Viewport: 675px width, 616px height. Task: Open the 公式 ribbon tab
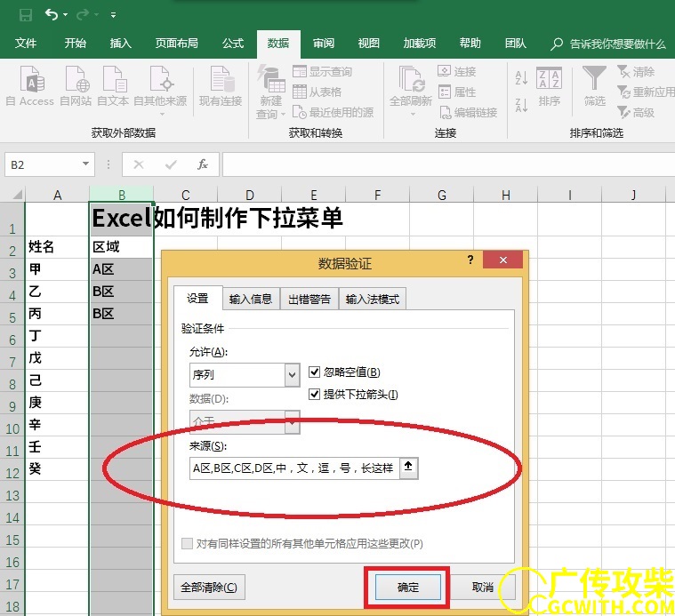point(233,44)
